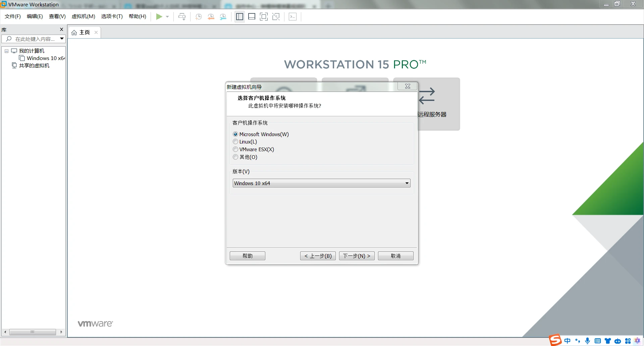The height and width of the screenshot is (346, 644).
Task: Select the VMware ESX(X) radio button
Action: 235,150
